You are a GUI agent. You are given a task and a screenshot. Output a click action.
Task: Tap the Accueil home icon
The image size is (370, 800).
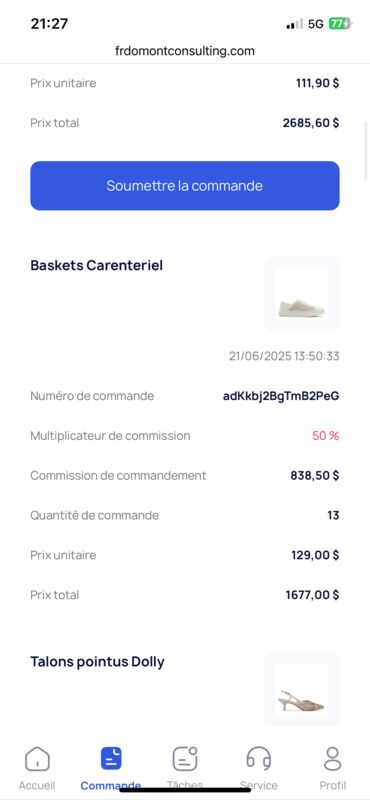point(37,759)
